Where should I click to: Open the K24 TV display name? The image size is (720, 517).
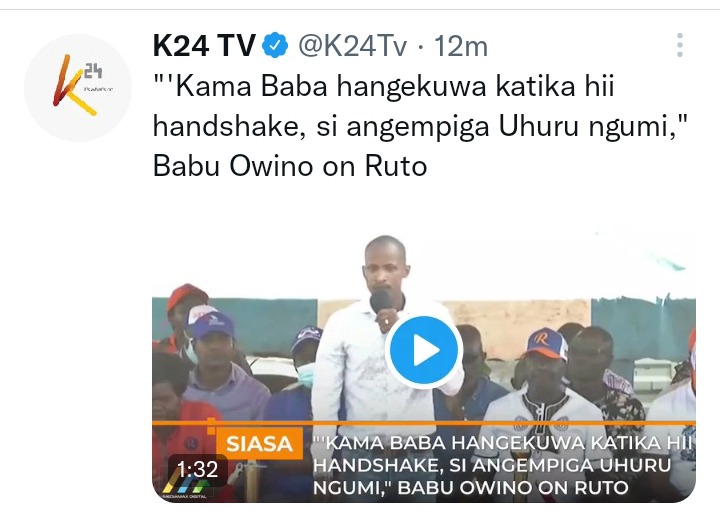click(x=204, y=45)
